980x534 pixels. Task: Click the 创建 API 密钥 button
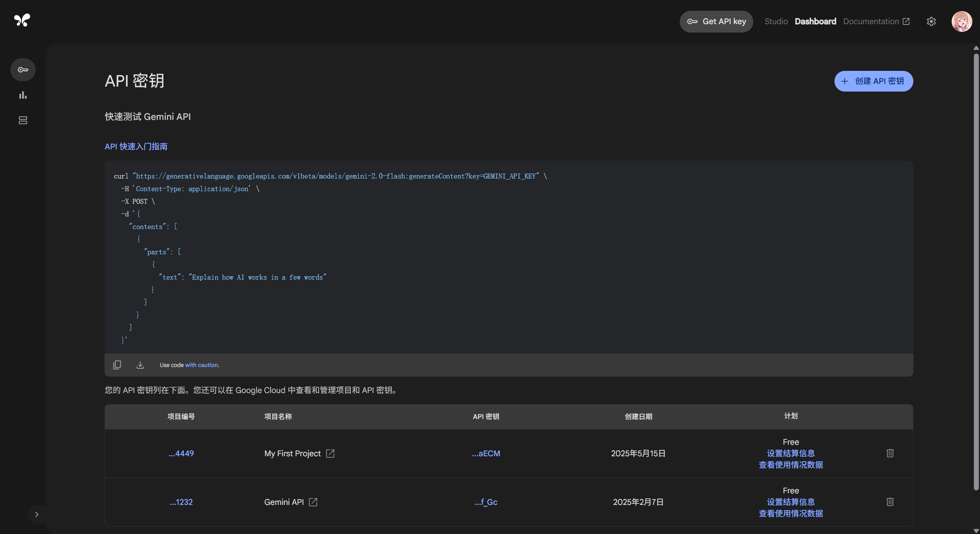pos(874,81)
